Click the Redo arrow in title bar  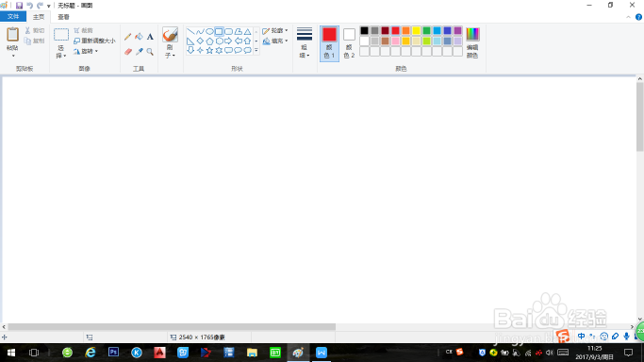pos(40,6)
